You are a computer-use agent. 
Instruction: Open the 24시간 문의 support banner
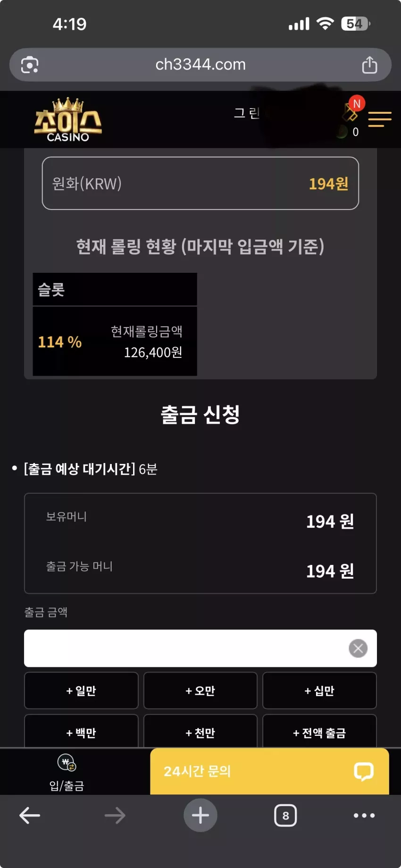click(269, 771)
